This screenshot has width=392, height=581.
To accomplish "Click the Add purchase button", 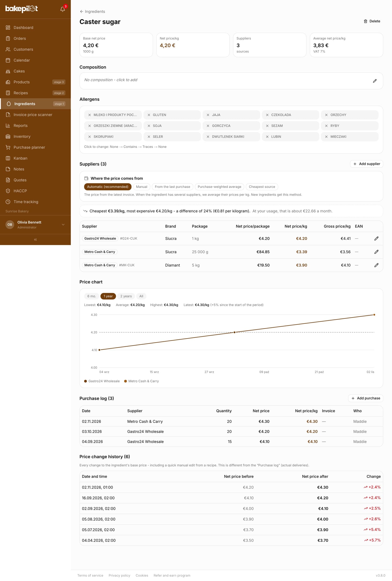I will tap(365, 398).
